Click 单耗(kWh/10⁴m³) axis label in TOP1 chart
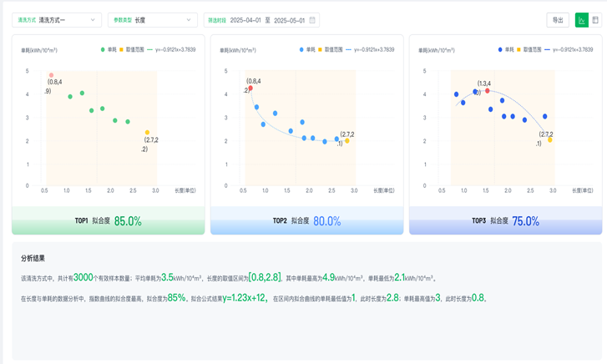Viewport: 607px width, 364px height. pyautogui.click(x=39, y=50)
